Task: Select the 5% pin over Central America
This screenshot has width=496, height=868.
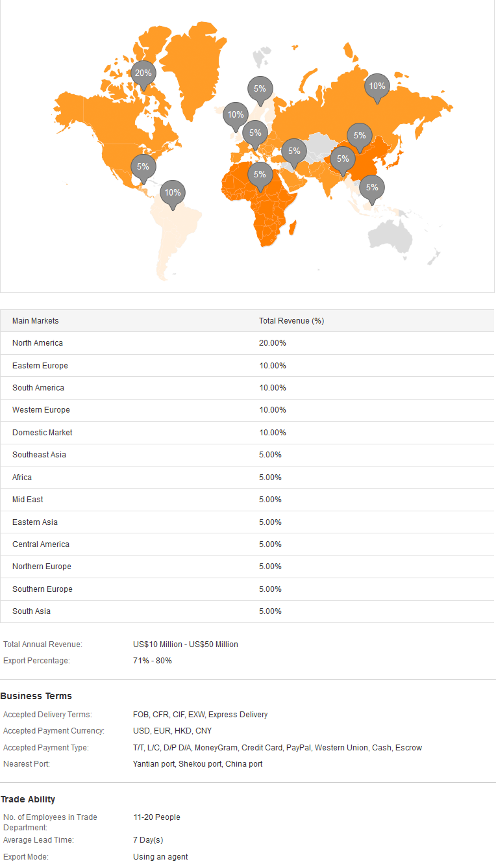Action: [143, 168]
